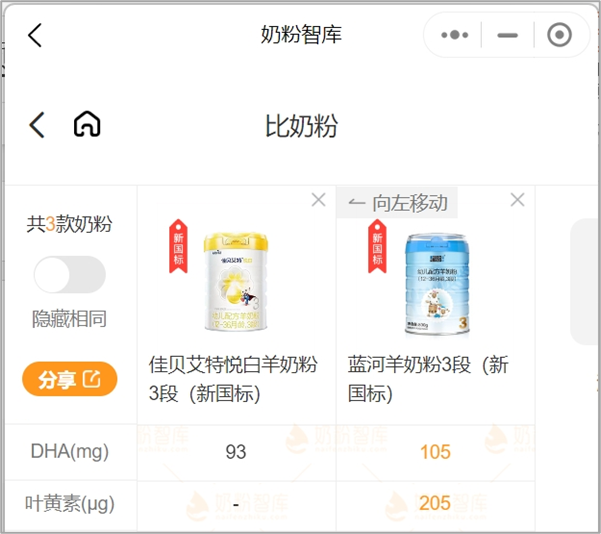Minimize the mini-program with the dash icon

tap(507, 35)
